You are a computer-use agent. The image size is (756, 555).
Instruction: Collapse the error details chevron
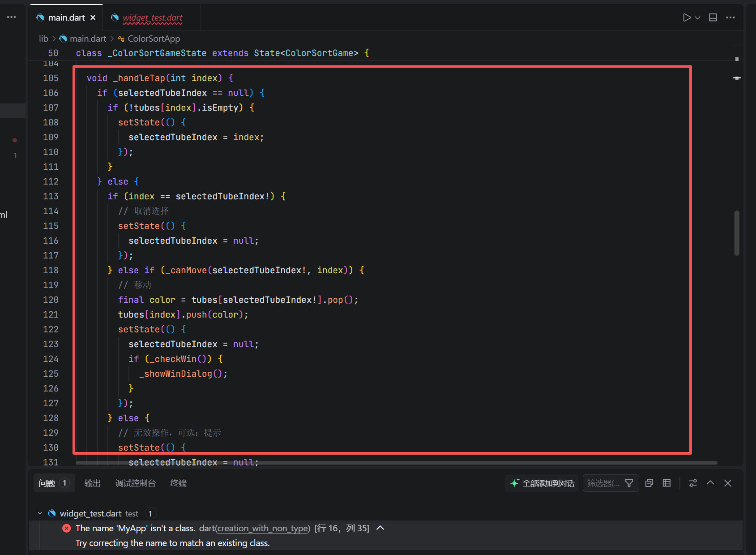pos(380,528)
